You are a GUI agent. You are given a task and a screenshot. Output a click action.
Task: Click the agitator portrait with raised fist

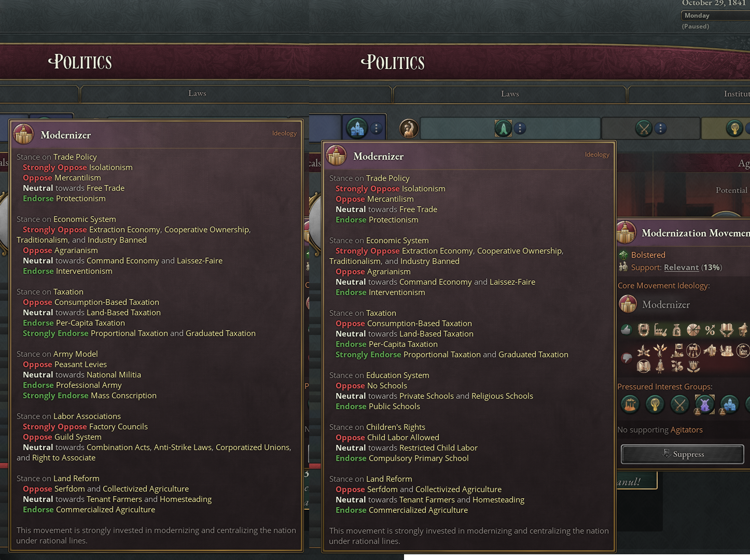(409, 129)
